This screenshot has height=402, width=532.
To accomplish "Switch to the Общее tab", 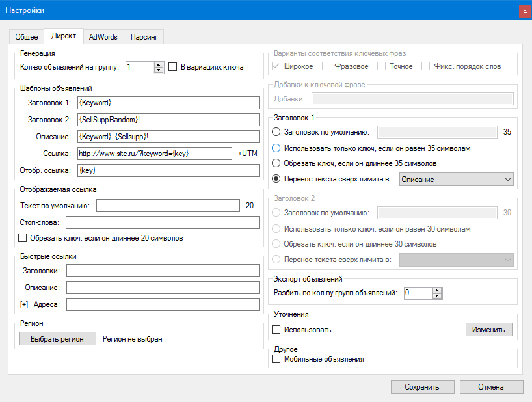I will tap(27, 37).
